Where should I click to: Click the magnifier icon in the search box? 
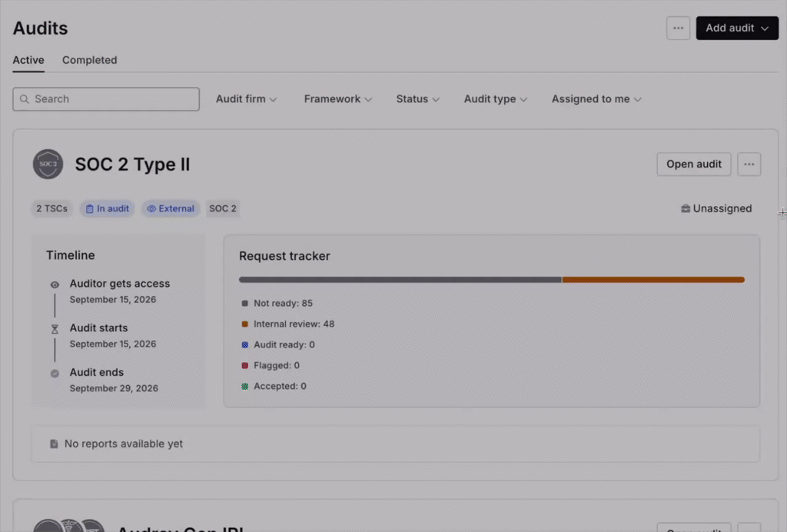coord(24,99)
